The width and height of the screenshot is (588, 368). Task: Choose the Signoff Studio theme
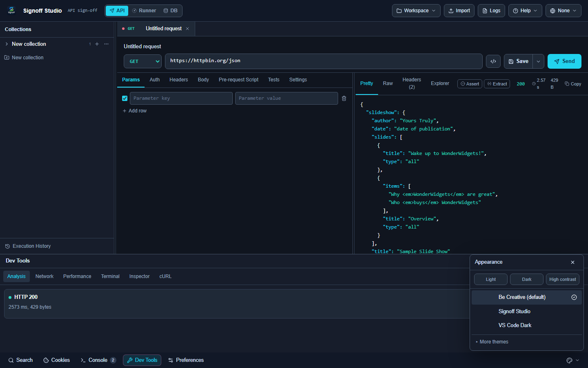pyautogui.click(x=527, y=312)
